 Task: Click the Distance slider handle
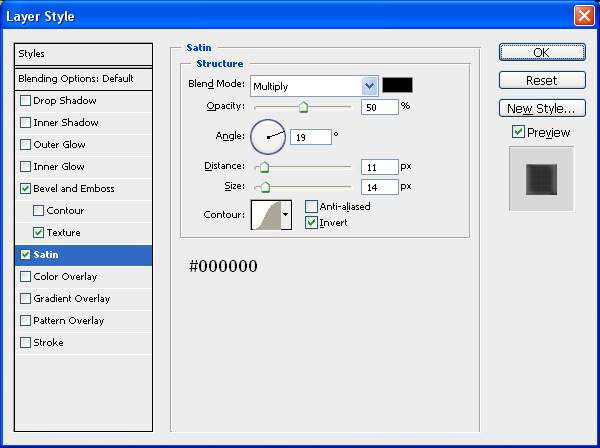264,167
